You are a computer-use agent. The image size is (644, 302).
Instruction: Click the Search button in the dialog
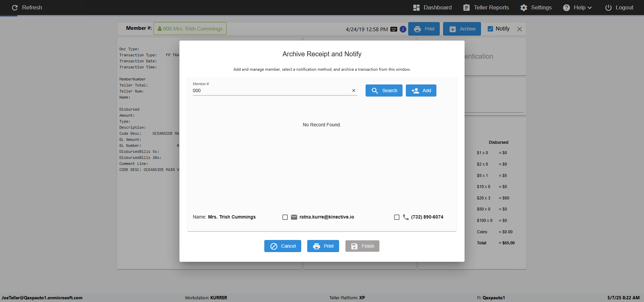point(384,90)
